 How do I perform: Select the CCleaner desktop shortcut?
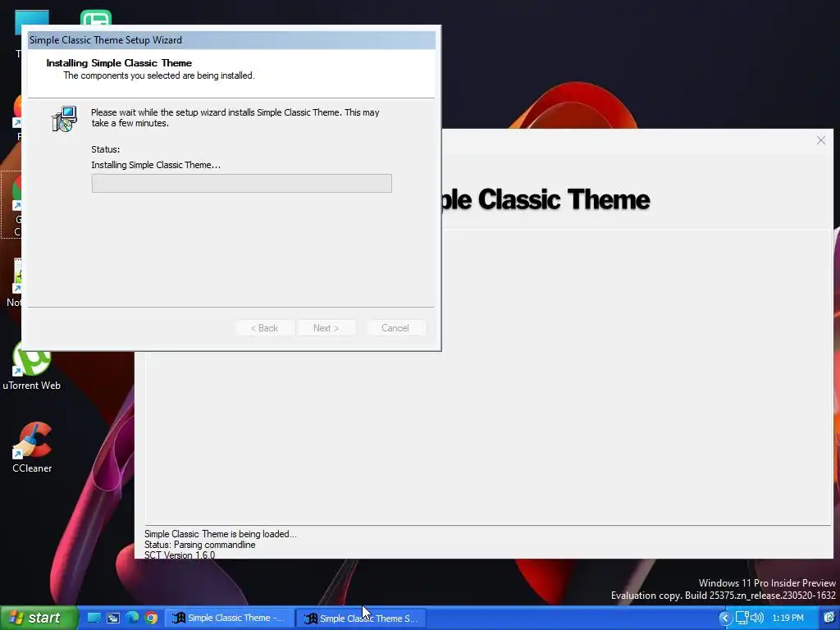click(x=32, y=448)
